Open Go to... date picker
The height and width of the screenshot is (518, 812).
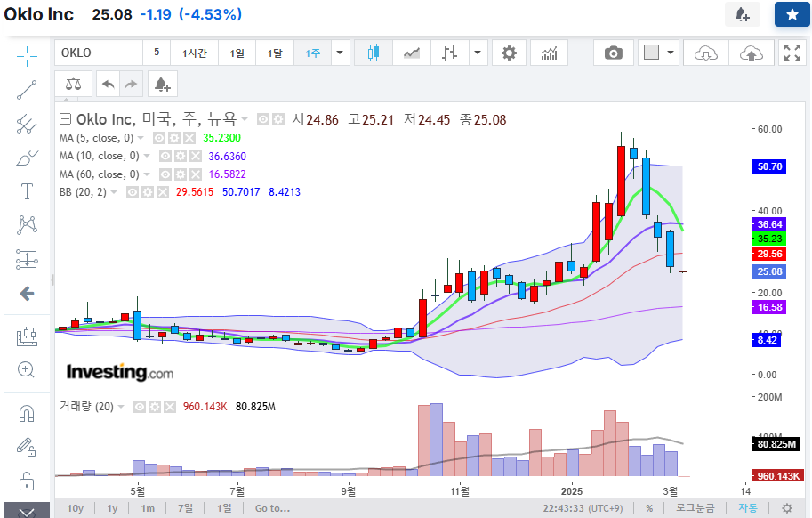(x=272, y=508)
